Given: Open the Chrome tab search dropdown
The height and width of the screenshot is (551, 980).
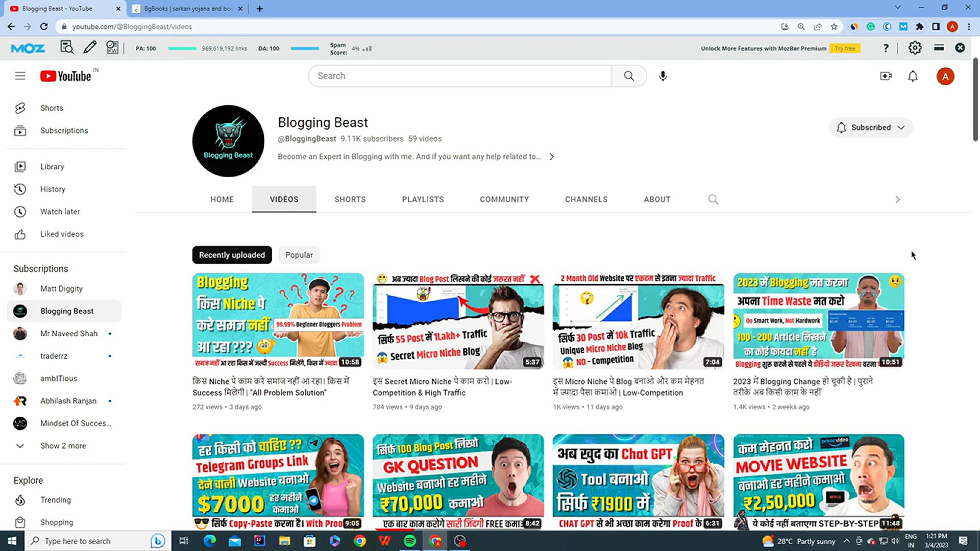Looking at the screenshot, I should tap(897, 8).
